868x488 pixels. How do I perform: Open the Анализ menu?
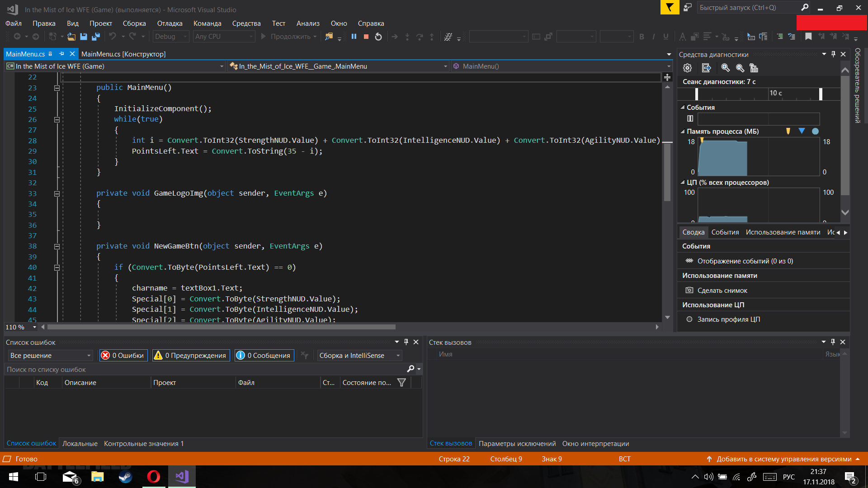pyautogui.click(x=308, y=23)
